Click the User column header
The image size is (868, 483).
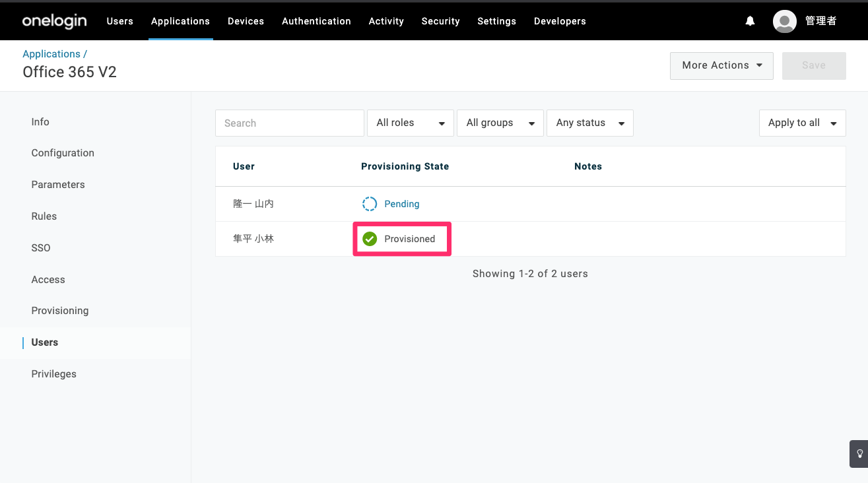point(244,166)
